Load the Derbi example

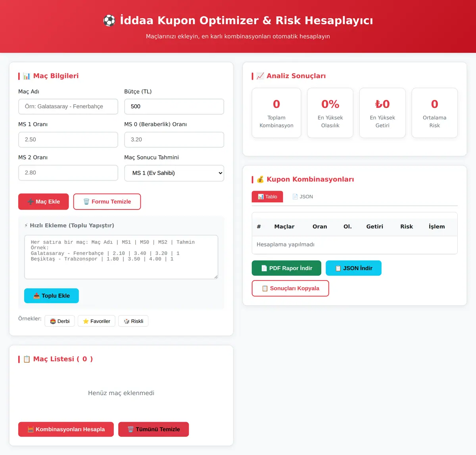(x=59, y=321)
